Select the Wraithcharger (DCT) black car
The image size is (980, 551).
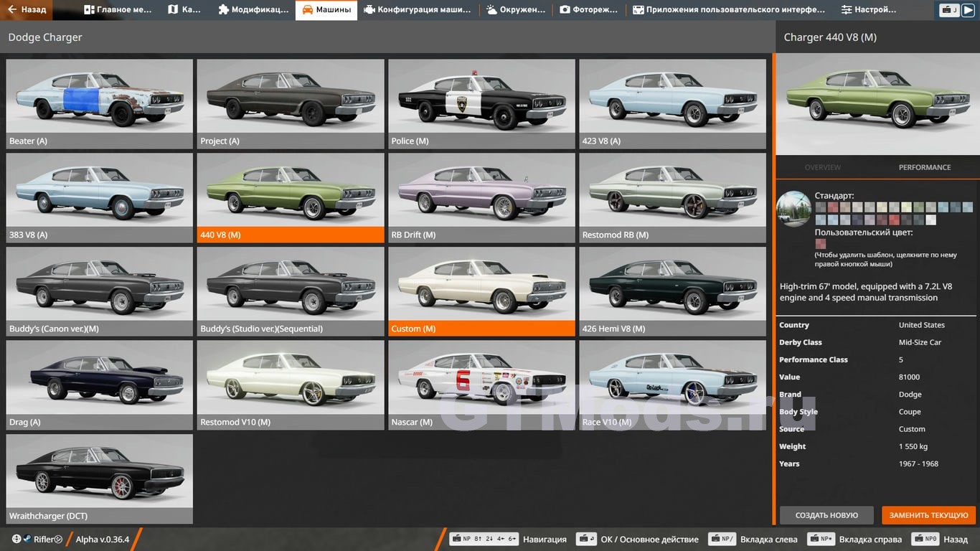[x=100, y=479]
